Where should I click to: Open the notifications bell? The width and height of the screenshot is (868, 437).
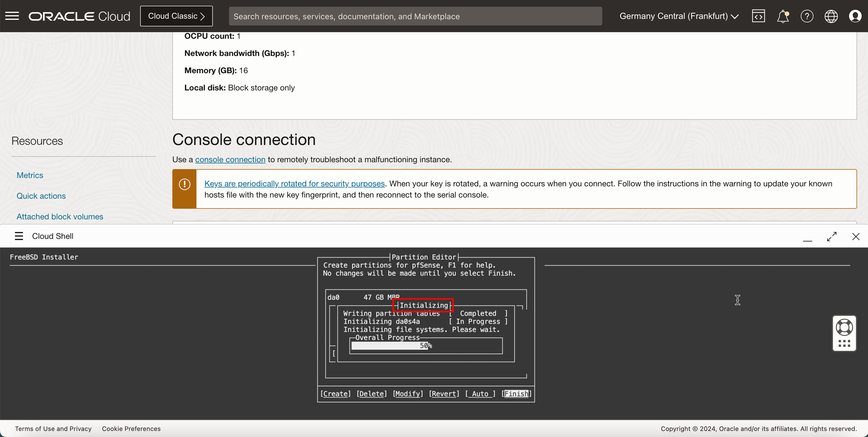pyautogui.click(x=782, y=16)
